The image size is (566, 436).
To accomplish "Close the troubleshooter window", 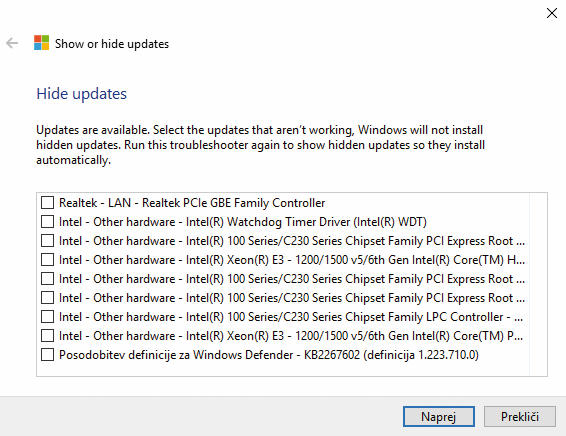I will (552, 13).
